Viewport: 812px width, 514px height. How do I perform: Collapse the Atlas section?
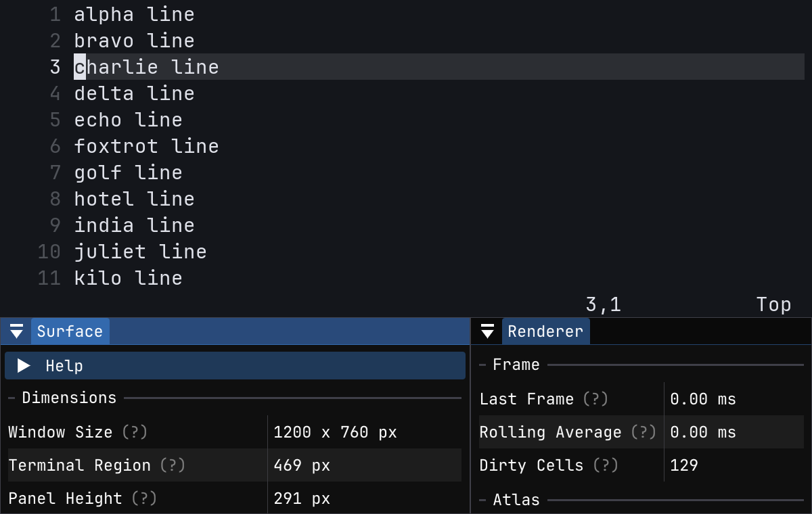click(x=482, y=500)
